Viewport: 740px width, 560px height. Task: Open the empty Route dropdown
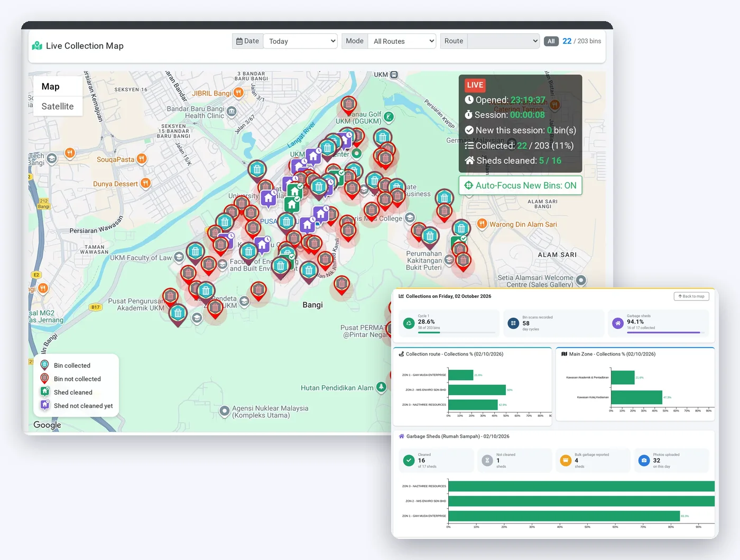tap(504, 41)
